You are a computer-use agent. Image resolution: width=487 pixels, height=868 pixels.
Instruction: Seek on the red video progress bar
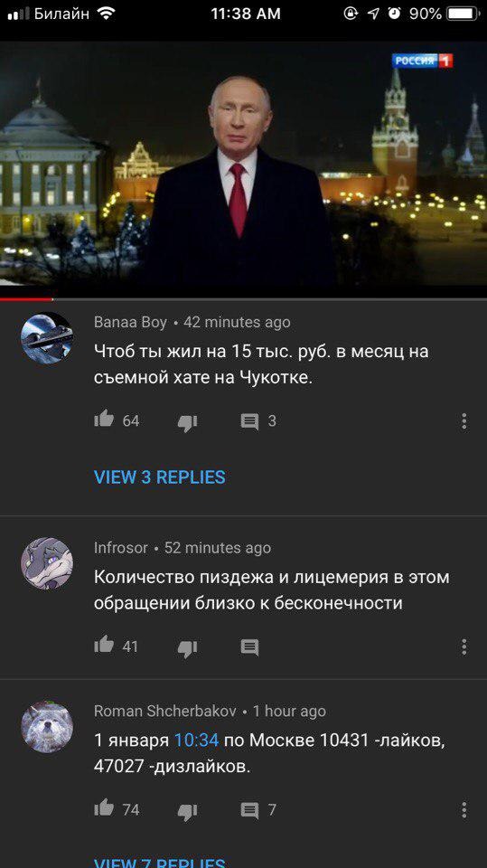click(x=244, y=299)
